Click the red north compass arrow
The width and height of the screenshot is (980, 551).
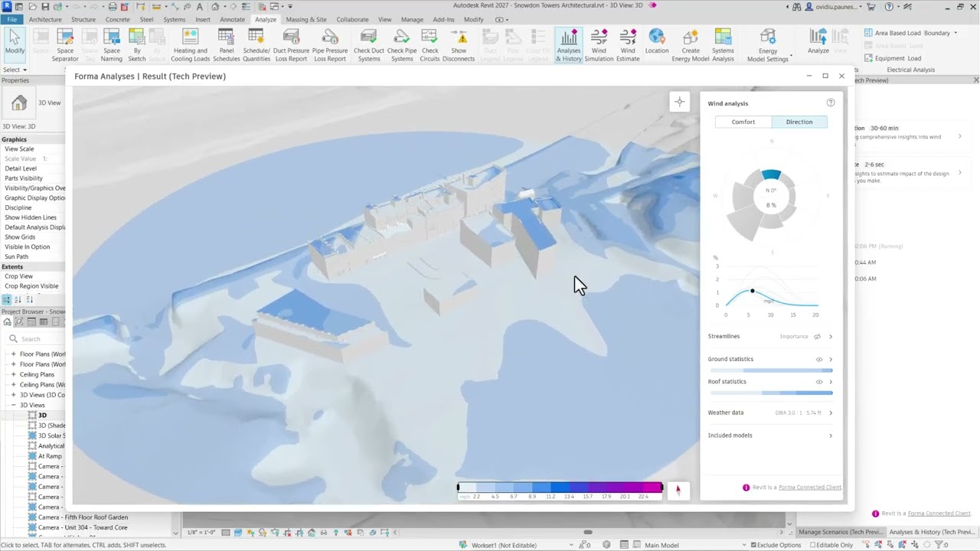click(x=678, y=490)
